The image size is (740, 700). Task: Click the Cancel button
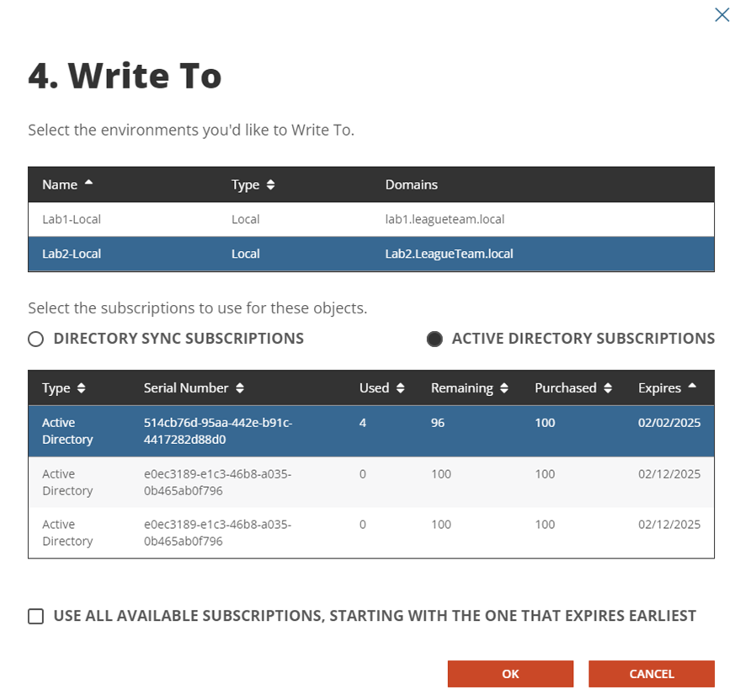point(651,674)
